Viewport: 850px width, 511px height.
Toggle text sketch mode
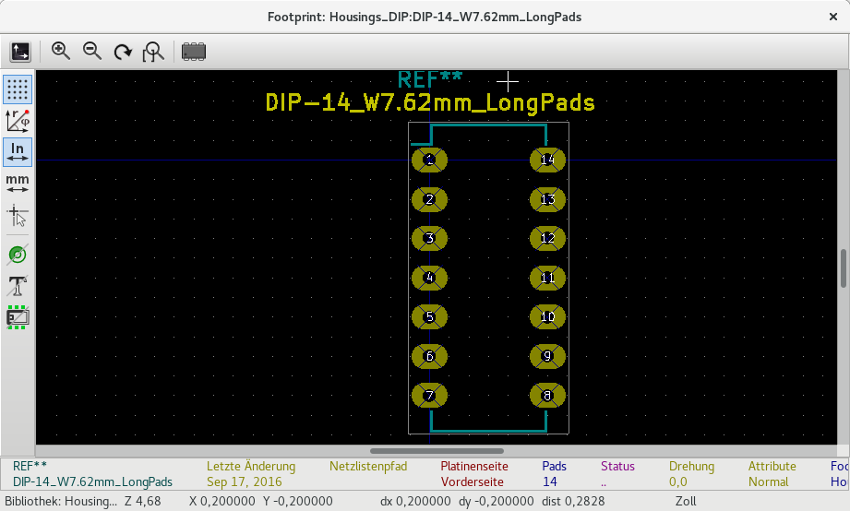point(17,286)
